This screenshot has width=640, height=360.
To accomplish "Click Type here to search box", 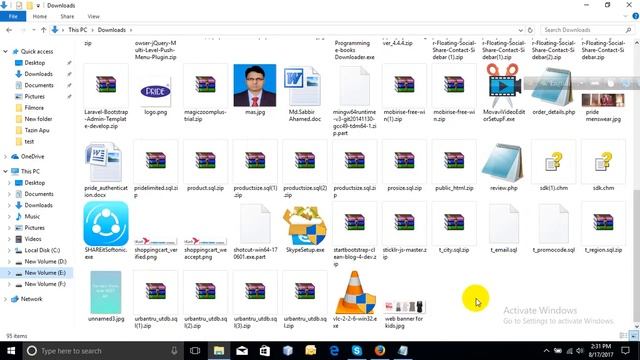I will coord(103,351).
